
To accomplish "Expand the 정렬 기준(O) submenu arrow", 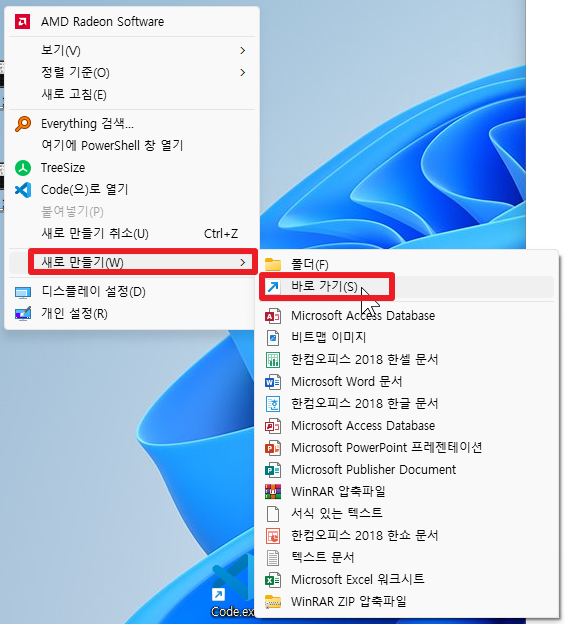I will click(x=243, y=72).
